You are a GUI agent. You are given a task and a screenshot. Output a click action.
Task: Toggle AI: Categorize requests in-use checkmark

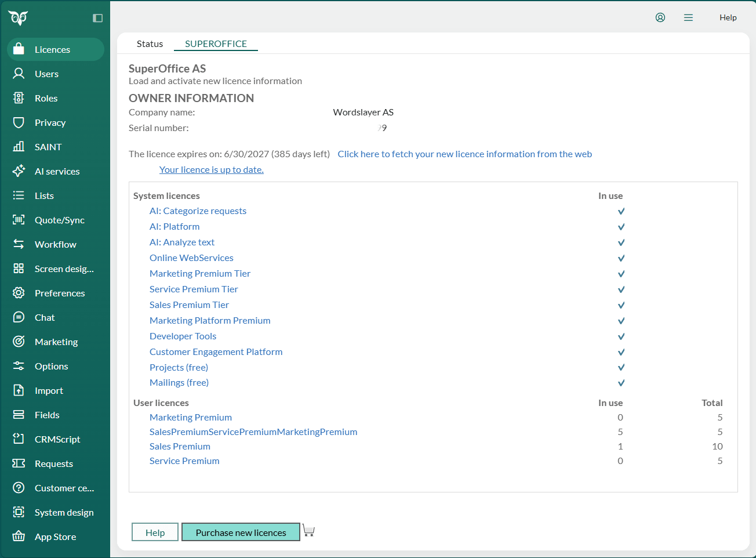pyautogui.click(x=621, y=211)
